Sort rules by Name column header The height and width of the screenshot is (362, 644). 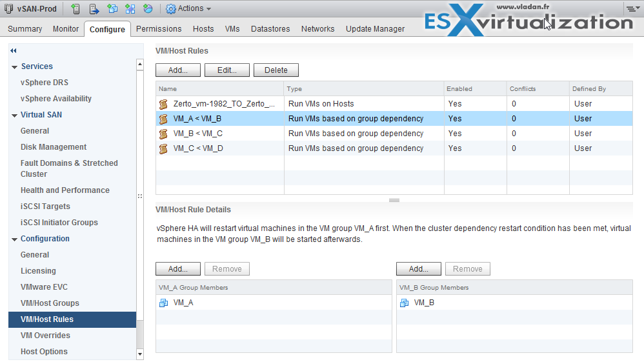[x=220, y=89]
